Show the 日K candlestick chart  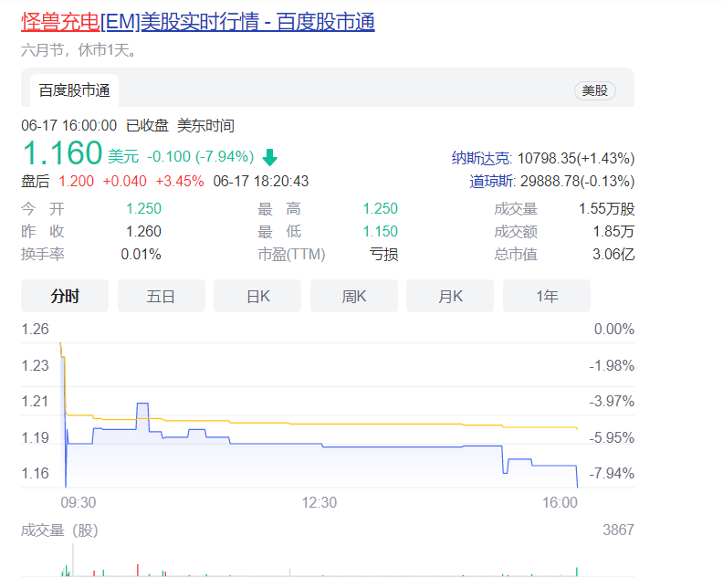click(257, 296)
